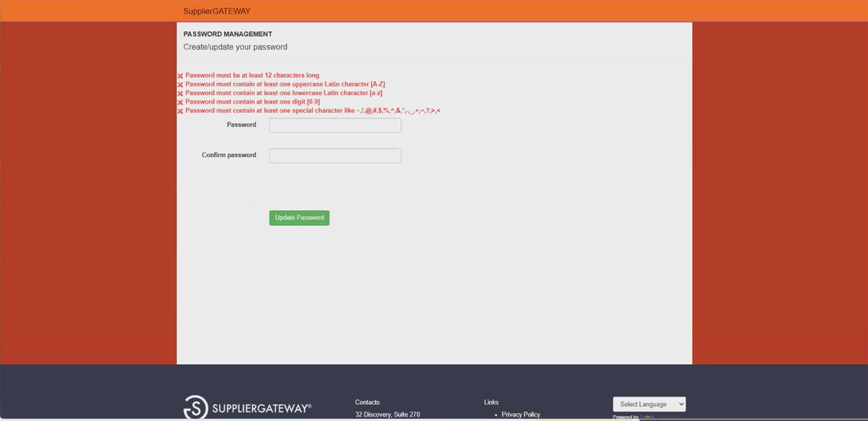Focus the Password input field
Image resolution: width=868 pixels, height=421 pixels.
click(x=335, y=125)
